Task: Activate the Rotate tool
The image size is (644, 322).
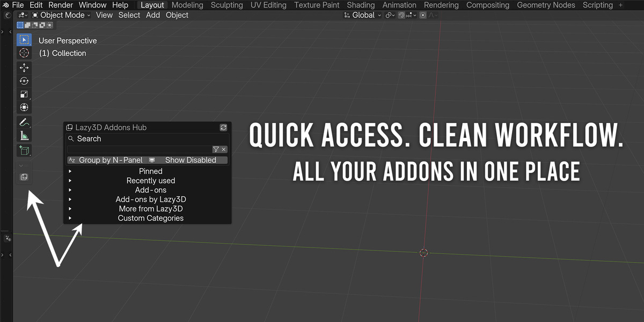Action: point(24,81)
